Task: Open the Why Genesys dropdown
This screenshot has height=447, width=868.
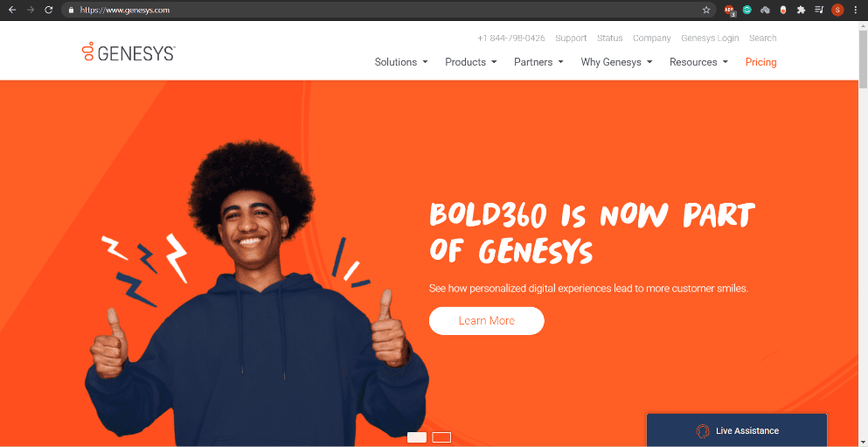Action: point(616,62)
